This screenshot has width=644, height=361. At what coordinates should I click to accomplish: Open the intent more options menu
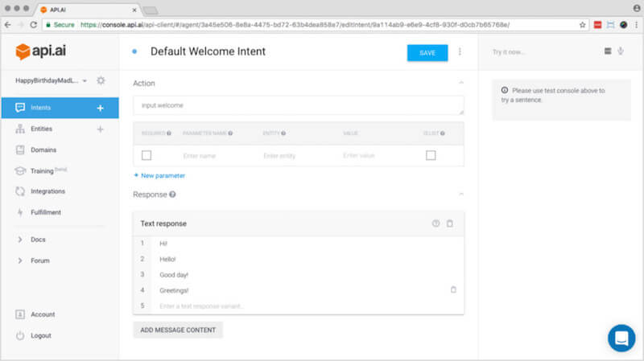460,51
